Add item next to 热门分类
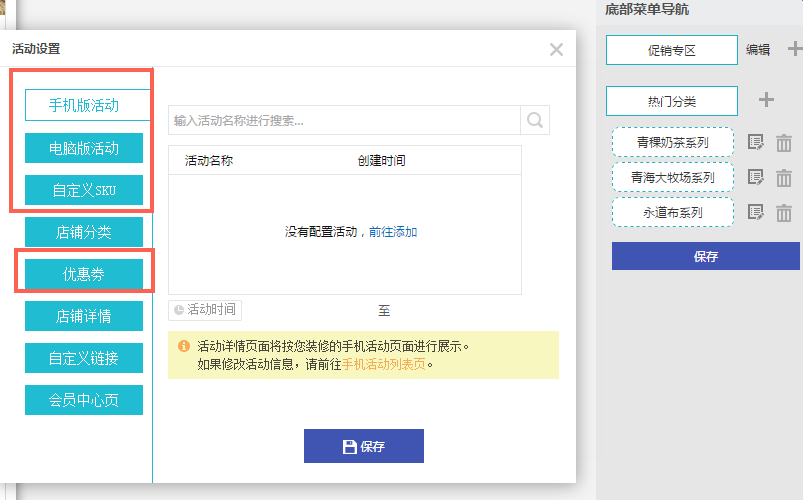The width and height of the screenshot is (803, 500). 766,100
